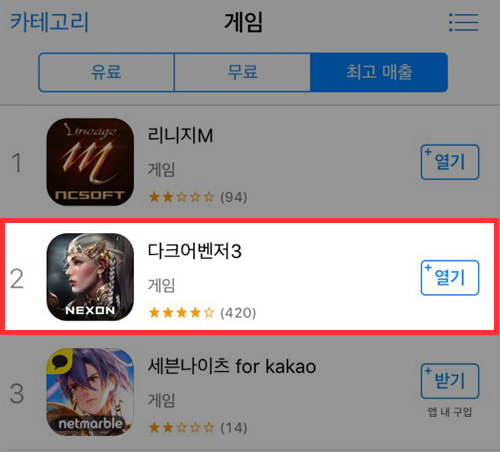Viewport: 500px width, 452px height.
Task: Open the 다크어벤저3 title text
Action: point(194,251)
